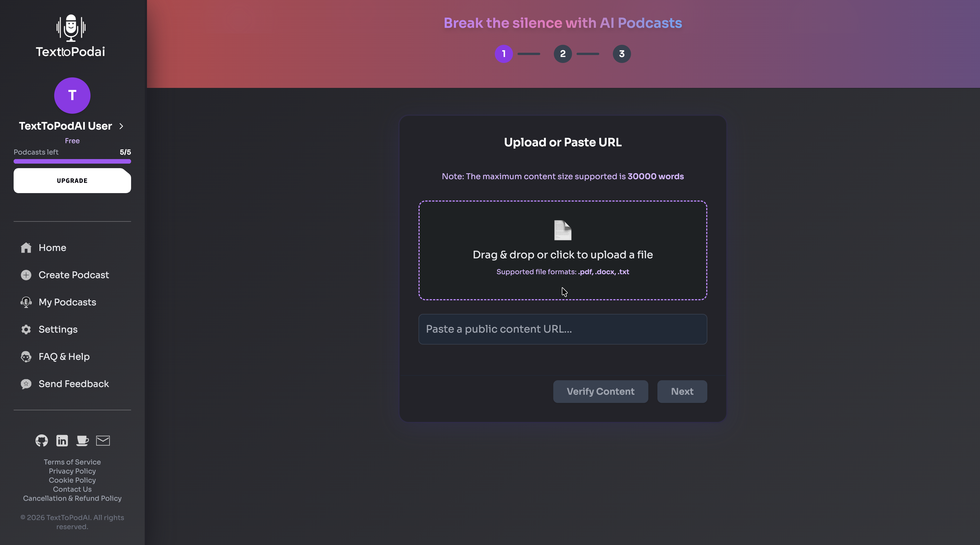Open My Podcasts page
This screenshot has width=980, height=545.
click(67, 302)
